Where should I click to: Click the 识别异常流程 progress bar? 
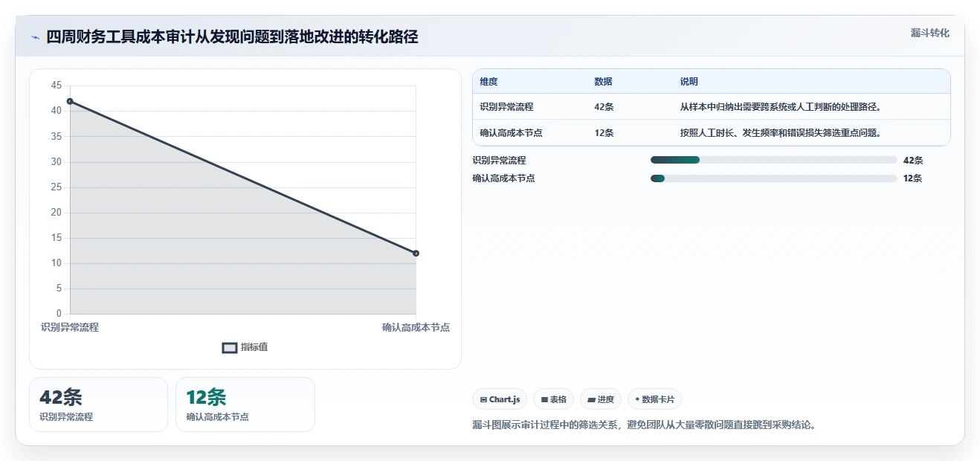(774, 160)
